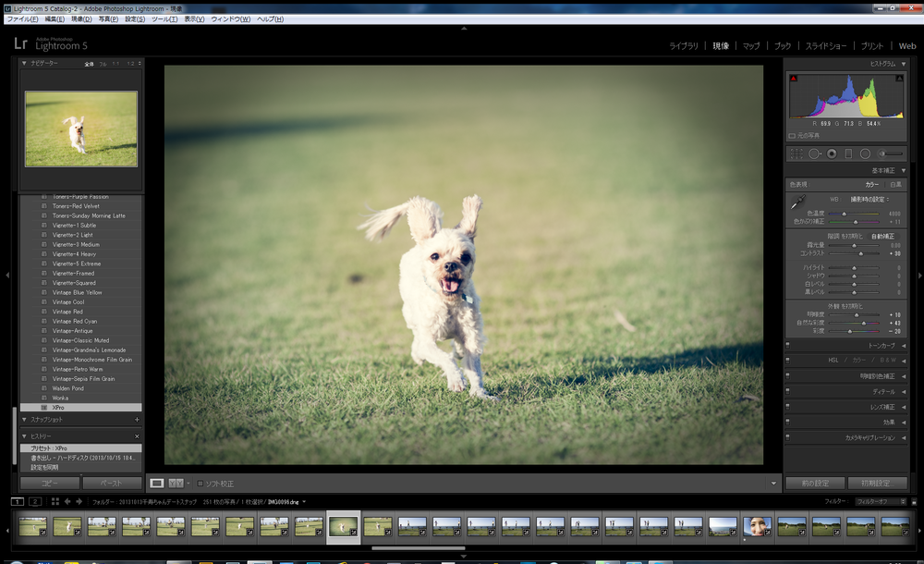Activate the red eye correction tool
Viewport: 924px width, 564px height.
coord(832,153)
